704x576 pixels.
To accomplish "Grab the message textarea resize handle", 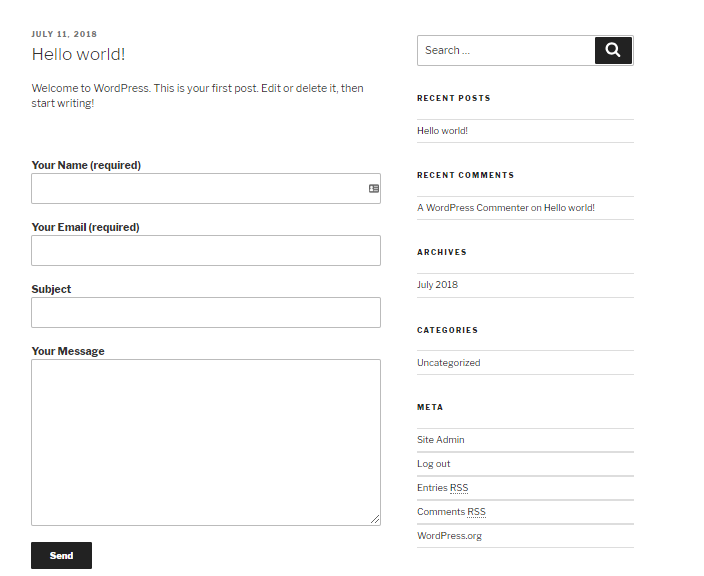I will [375, 519].
